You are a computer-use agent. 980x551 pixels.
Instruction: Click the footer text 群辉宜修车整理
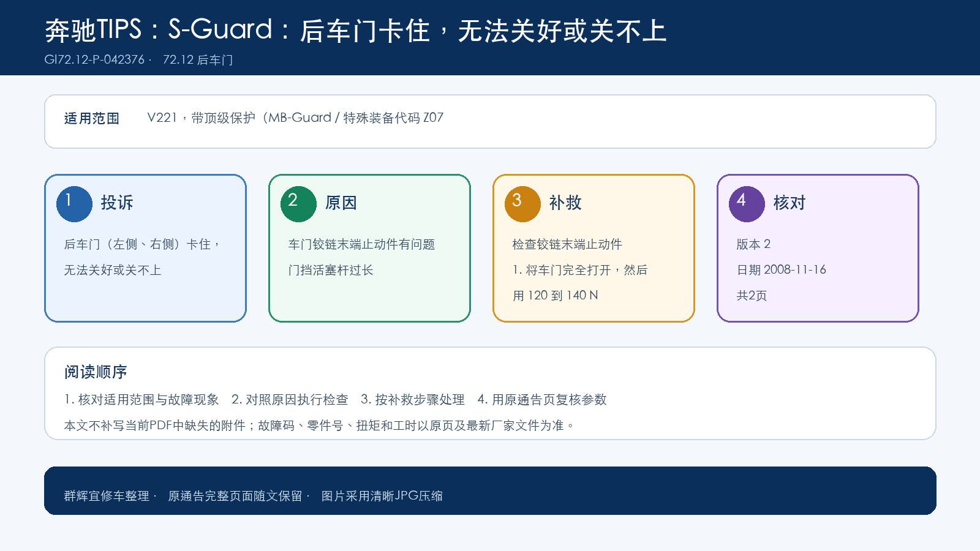point(107,496)
